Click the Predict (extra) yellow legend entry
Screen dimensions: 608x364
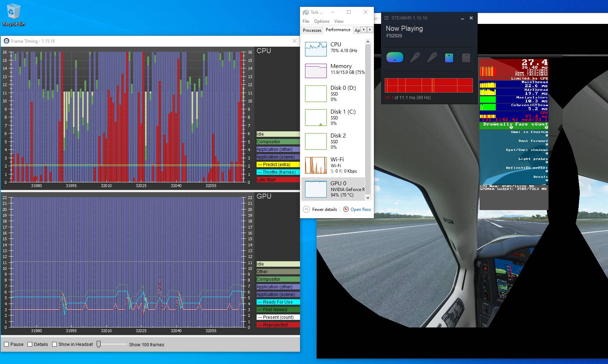pyautogui.click(x=278, y=165)
